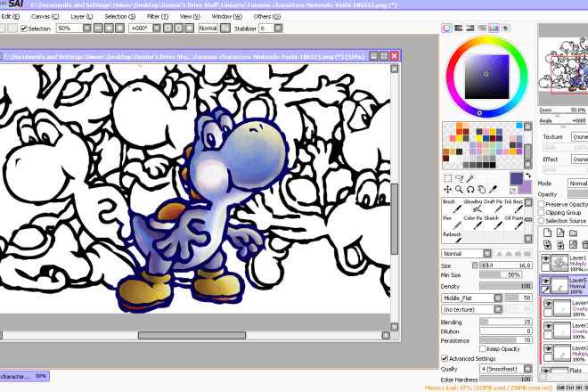The width and height of the screenshot is (588, 392).
Task: Select the rectangular Selection tool
Action: [x=448, y=178]
